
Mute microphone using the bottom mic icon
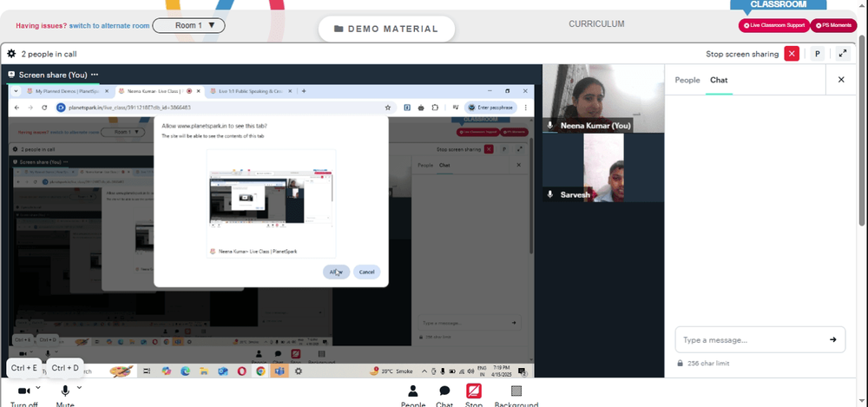click(x=65, y=391)
